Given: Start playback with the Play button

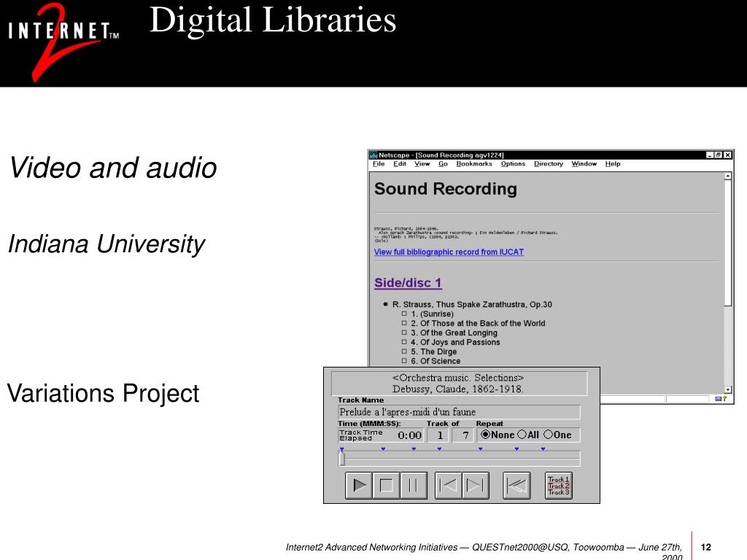Looking at the screenshot, I should (x=359, y=485).
